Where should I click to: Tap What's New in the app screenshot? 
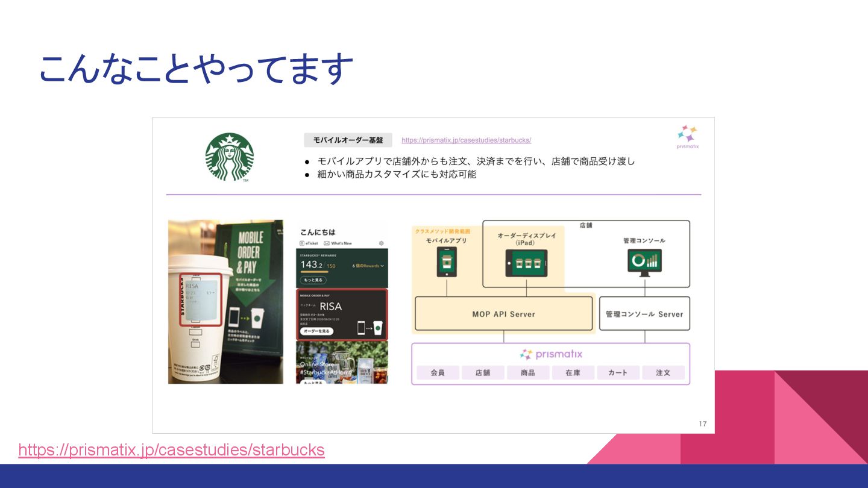pyautogui.click(x=338, y=243)
